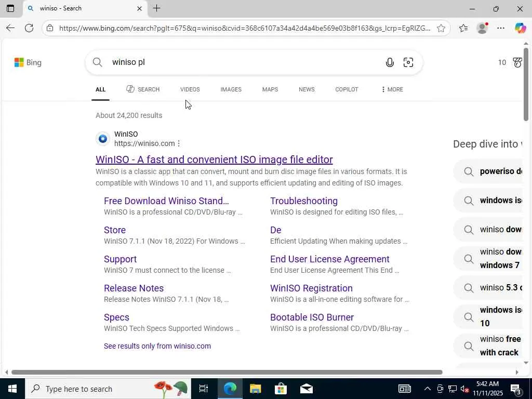Open visual search camera icon
This screenshot has height=399, width=532.
(408, 62)
